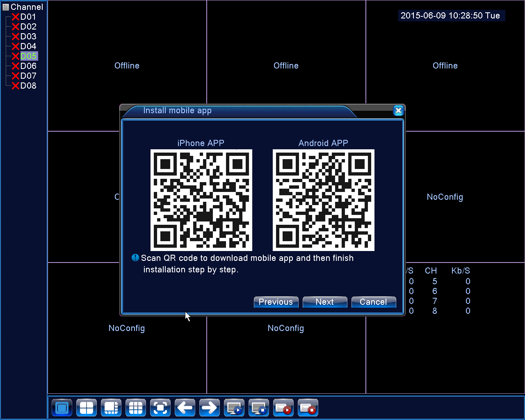Click the Kb/S column header
This screenshot has height=420, width=525.
click(461, 271)
